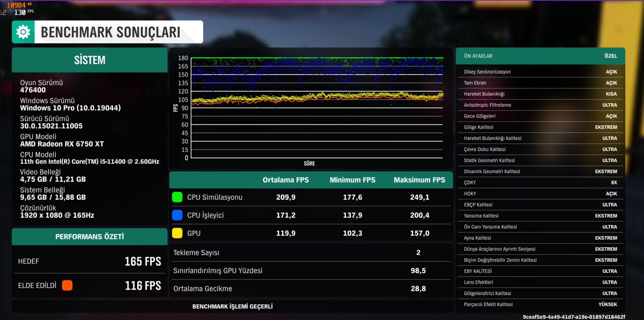Click GPU average value 119,9
644x320 pixels.
(x=286, y=233)
